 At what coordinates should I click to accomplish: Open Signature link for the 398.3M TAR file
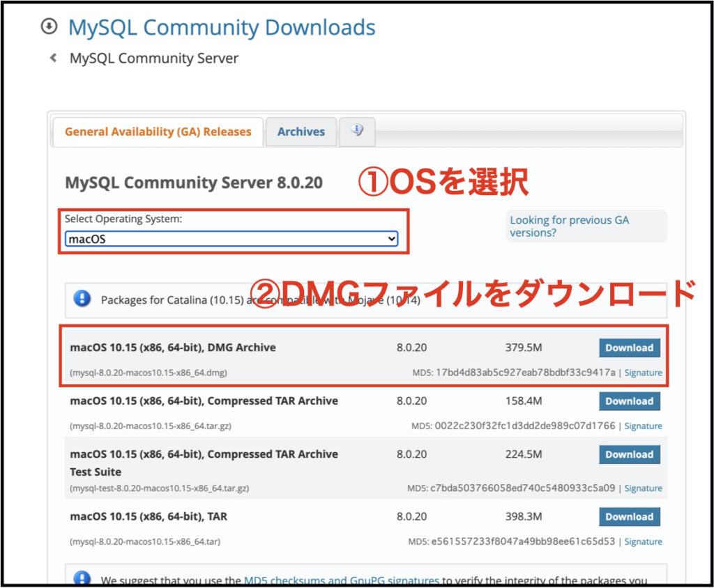[643, 541]
